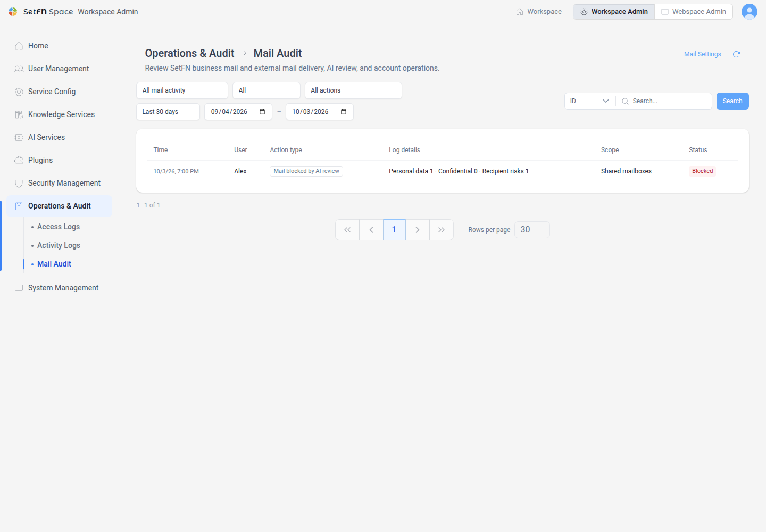Image resolution: width=766 pixels, height=532 pixels.
Task: Open the Mail Settings link
Action: (x=703, y=54)
